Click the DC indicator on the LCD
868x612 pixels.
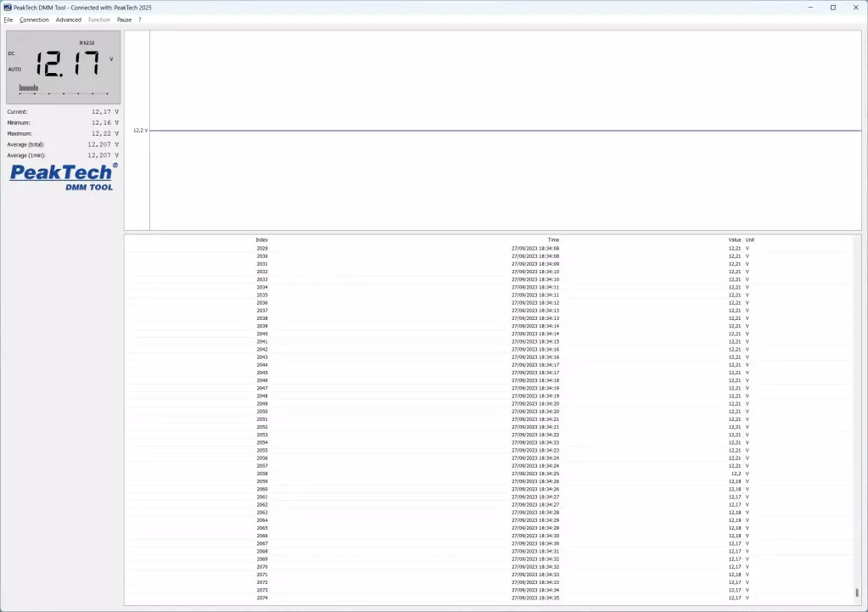(x=11, y=53)
